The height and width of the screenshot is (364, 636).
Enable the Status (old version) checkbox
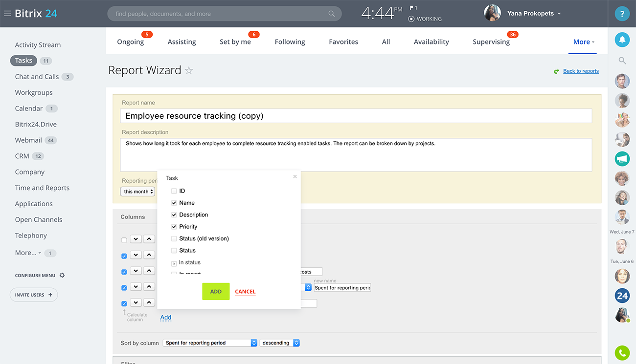click(174, 239)
